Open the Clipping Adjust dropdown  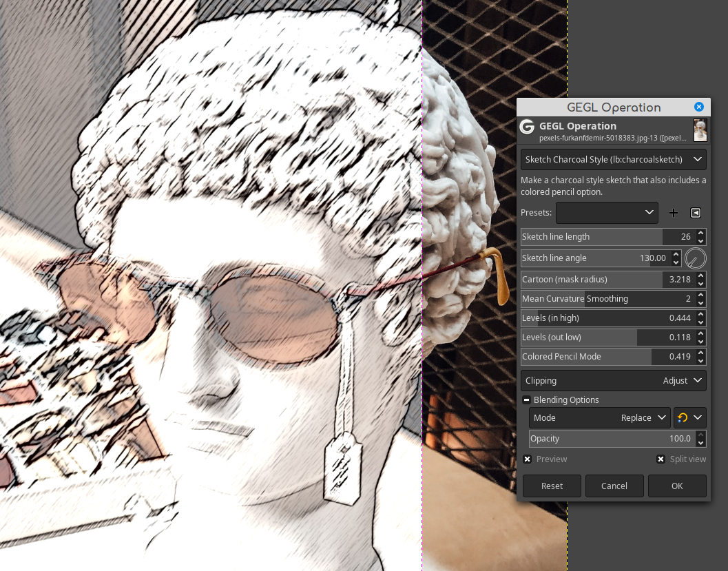[x=613, y=381]
